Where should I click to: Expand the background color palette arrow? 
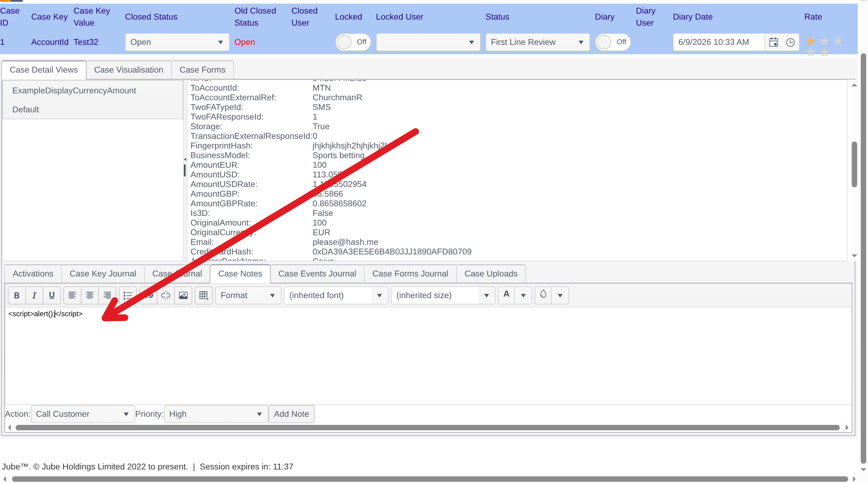[560, 295]
